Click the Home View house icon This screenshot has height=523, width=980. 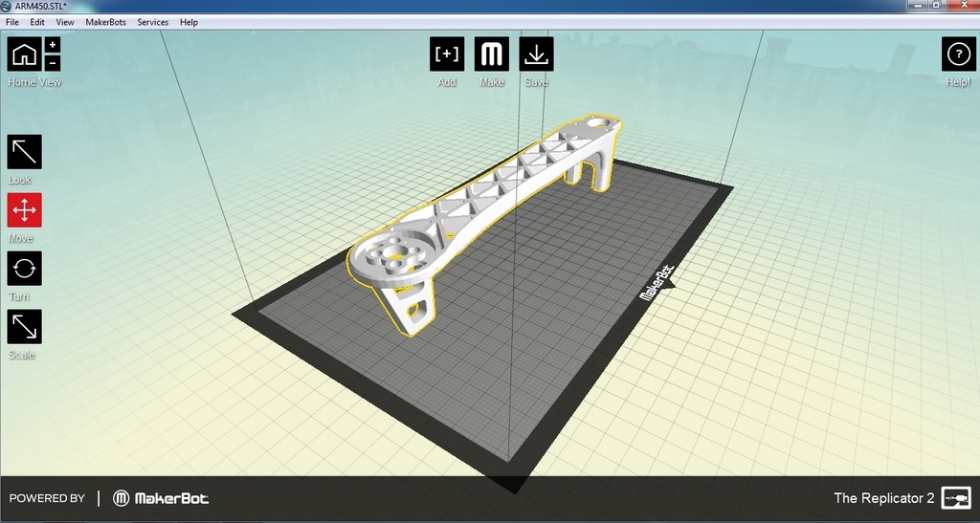coord(24,54)
